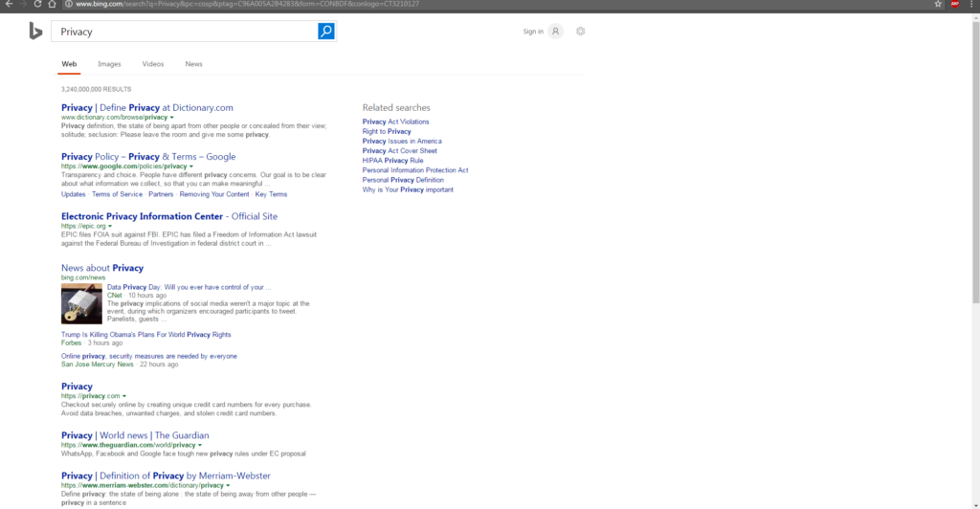Viewport: 980px width, 509px height.
Task: Open the ABP Adblock Plus extension icon
Action: click(954, 4)
